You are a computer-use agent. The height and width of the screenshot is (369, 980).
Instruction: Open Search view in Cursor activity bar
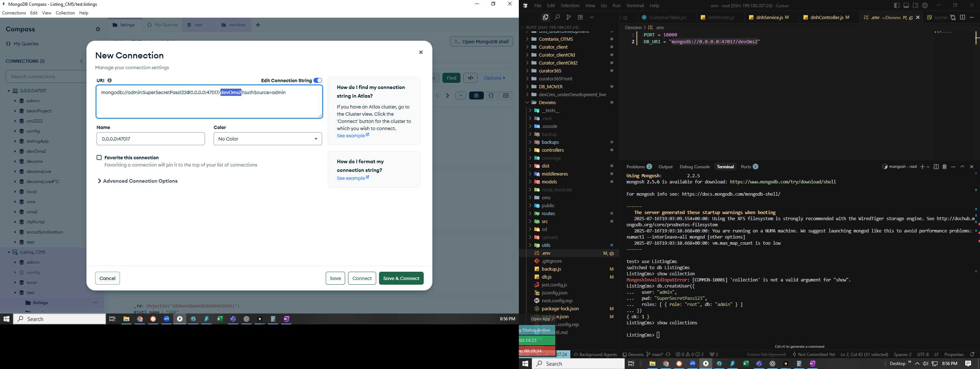[557, 17]
